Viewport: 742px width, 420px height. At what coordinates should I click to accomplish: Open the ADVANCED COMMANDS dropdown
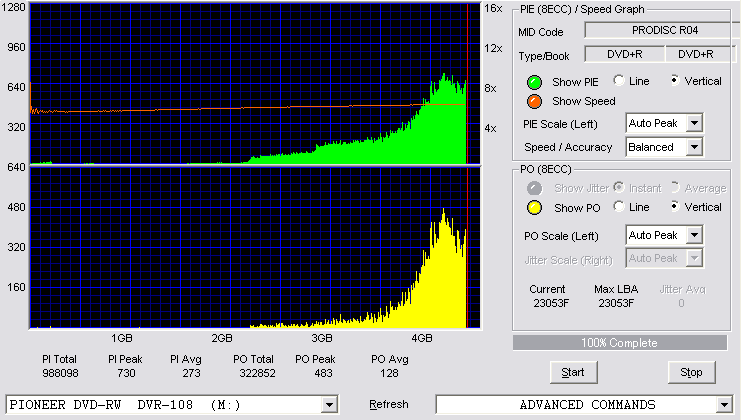(x=724, y=405)
